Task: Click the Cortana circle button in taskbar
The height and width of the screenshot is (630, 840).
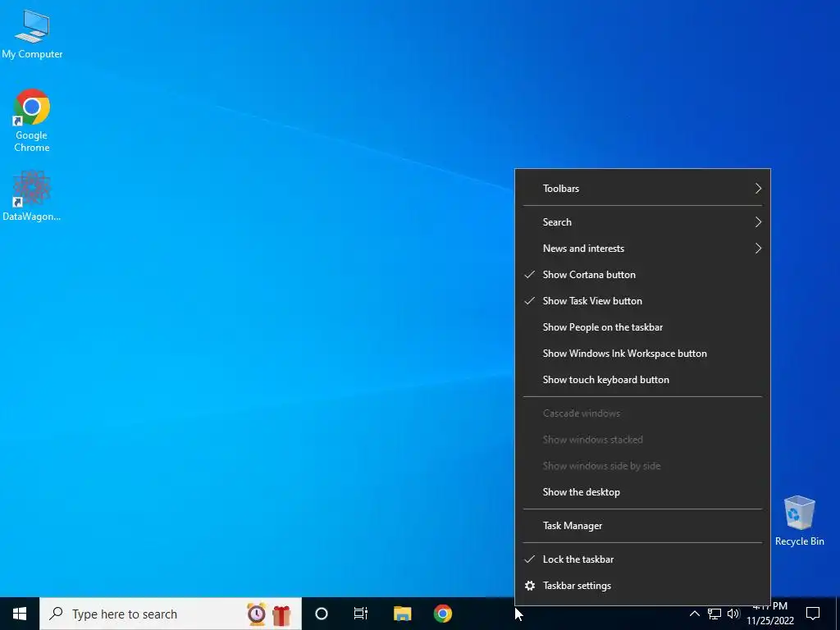Action: tap(322, 614)
